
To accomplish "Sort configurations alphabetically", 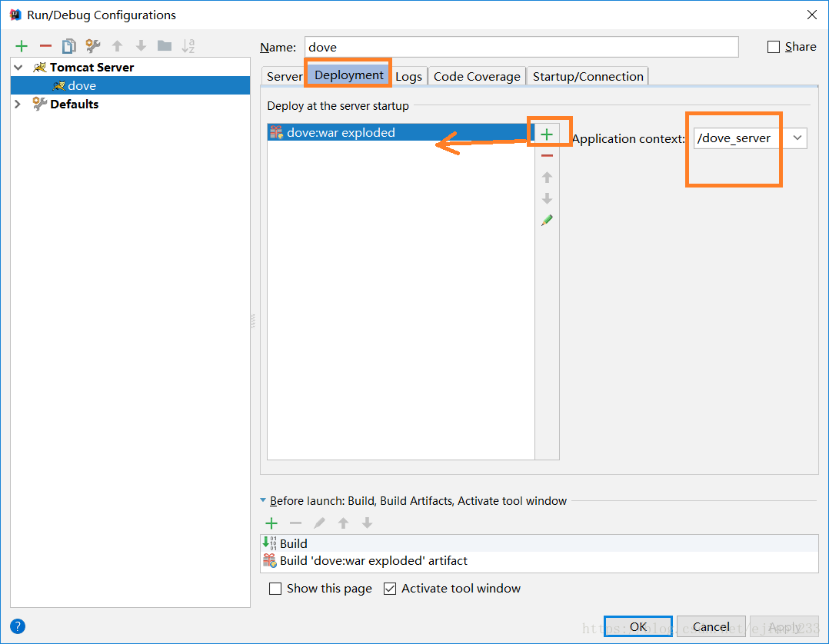I will click(188, 45).
